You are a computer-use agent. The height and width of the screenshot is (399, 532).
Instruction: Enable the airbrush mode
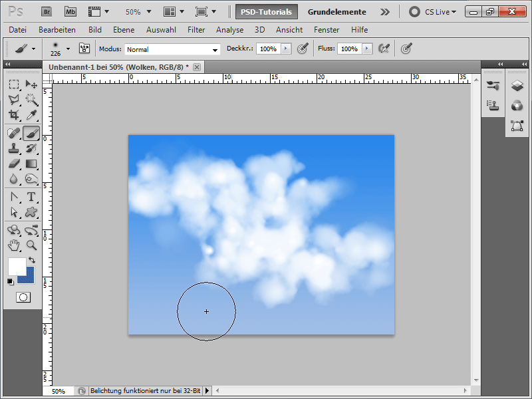tap(384, 49)
